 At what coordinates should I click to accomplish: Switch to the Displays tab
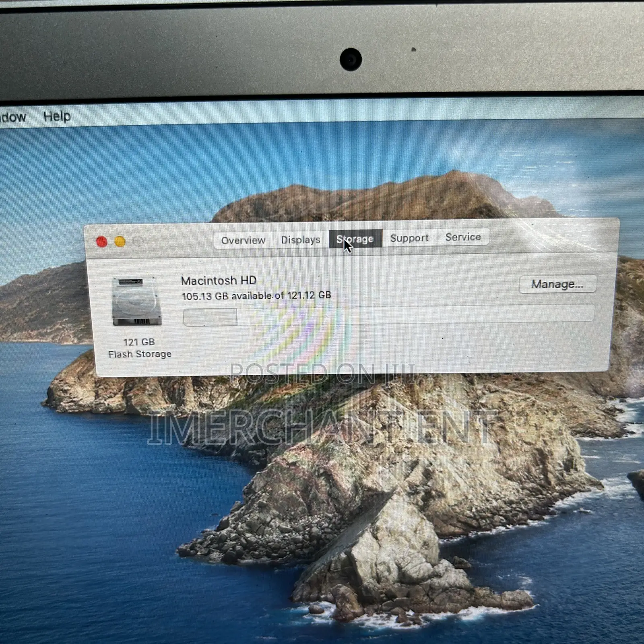tap(301, 240)
